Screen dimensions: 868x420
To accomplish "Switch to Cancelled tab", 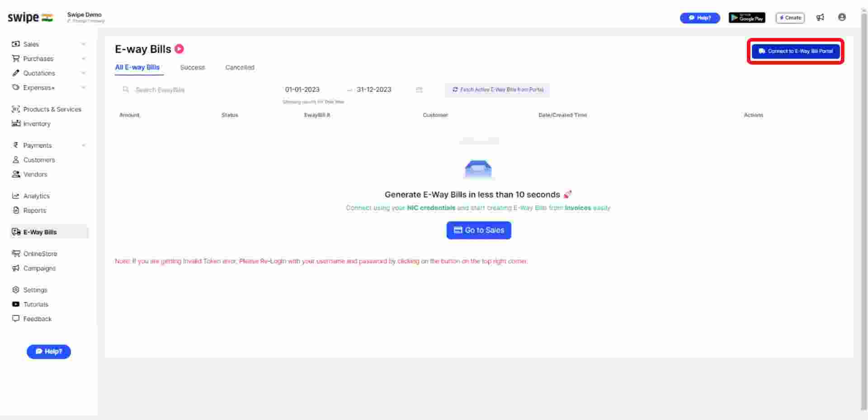I will coord(240,67).
